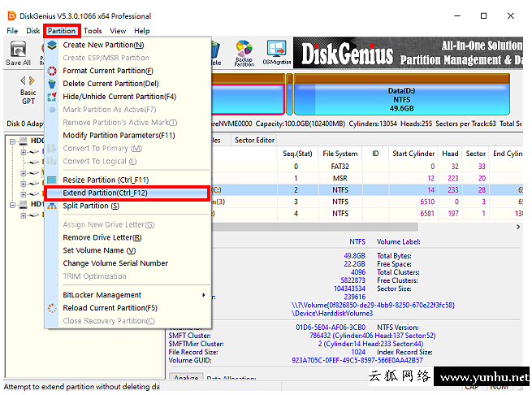Collapse the HD0 disk tree node

(12, 141)
